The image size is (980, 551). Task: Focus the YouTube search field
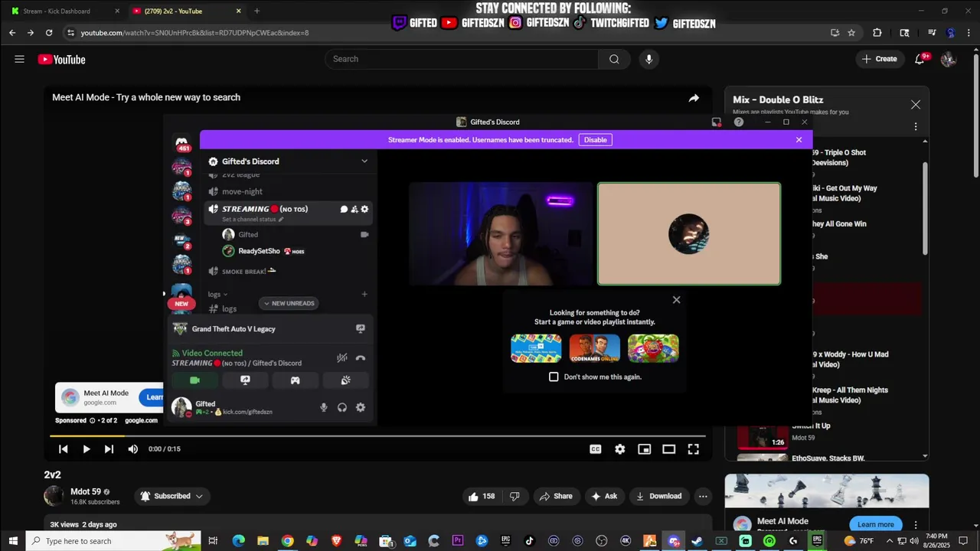pos(462,59)
